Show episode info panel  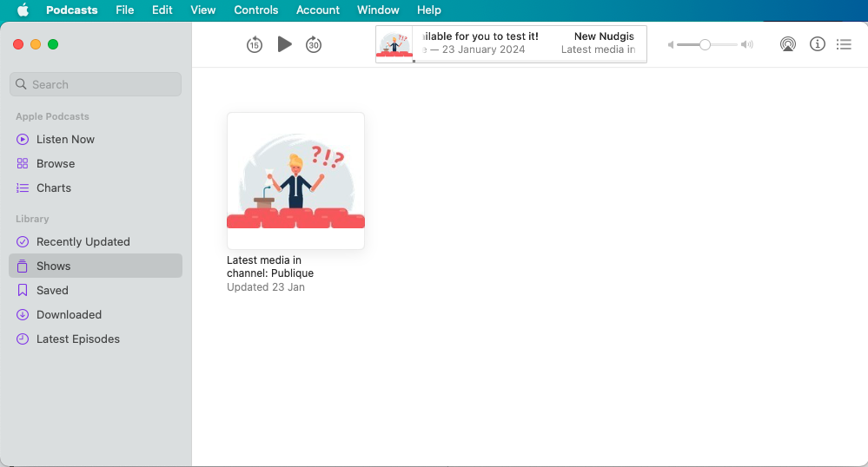(x=817, y=43)
